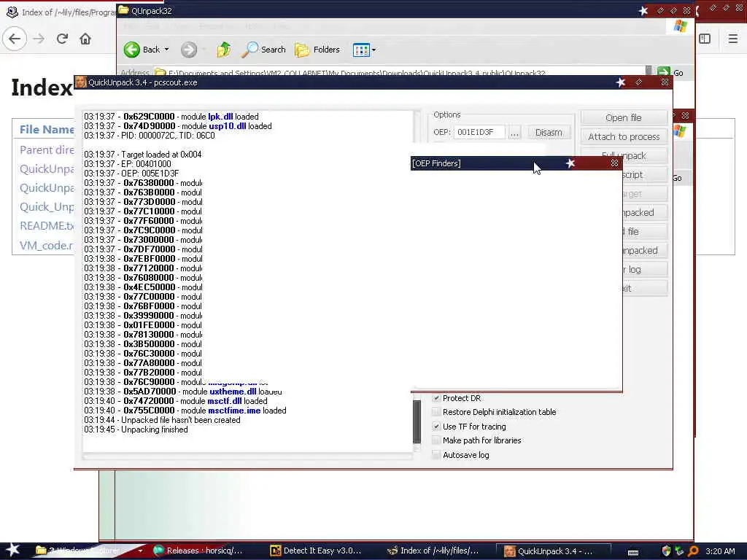This screenshot has height=560, width=747.
Task: Toggle the Protect DR checkbox
Action: pyautogui.click(x=436, y=398)
